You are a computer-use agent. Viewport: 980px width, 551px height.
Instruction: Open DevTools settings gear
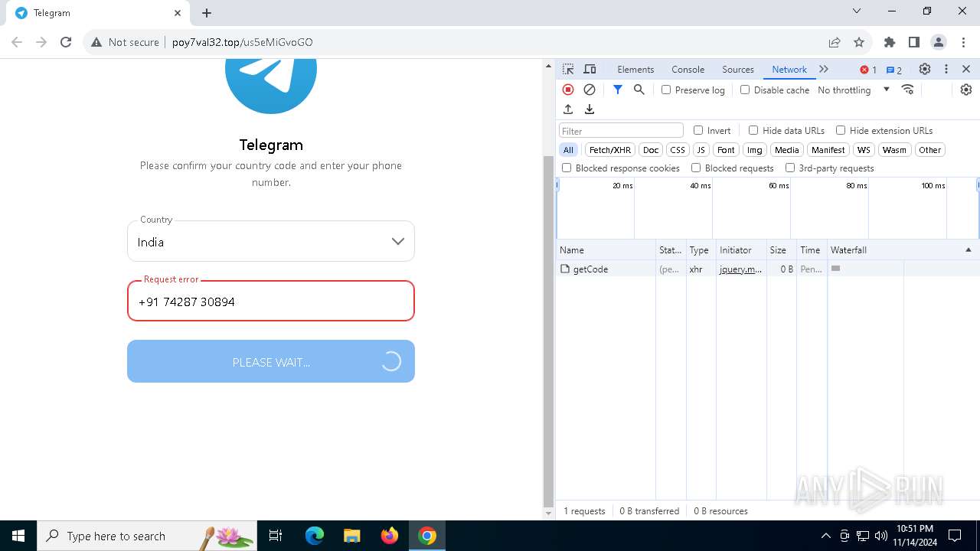(925, 69)
